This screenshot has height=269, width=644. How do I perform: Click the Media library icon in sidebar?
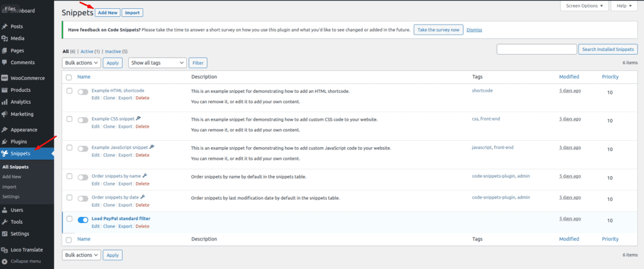pyautogui.click(x=5, y=38)
